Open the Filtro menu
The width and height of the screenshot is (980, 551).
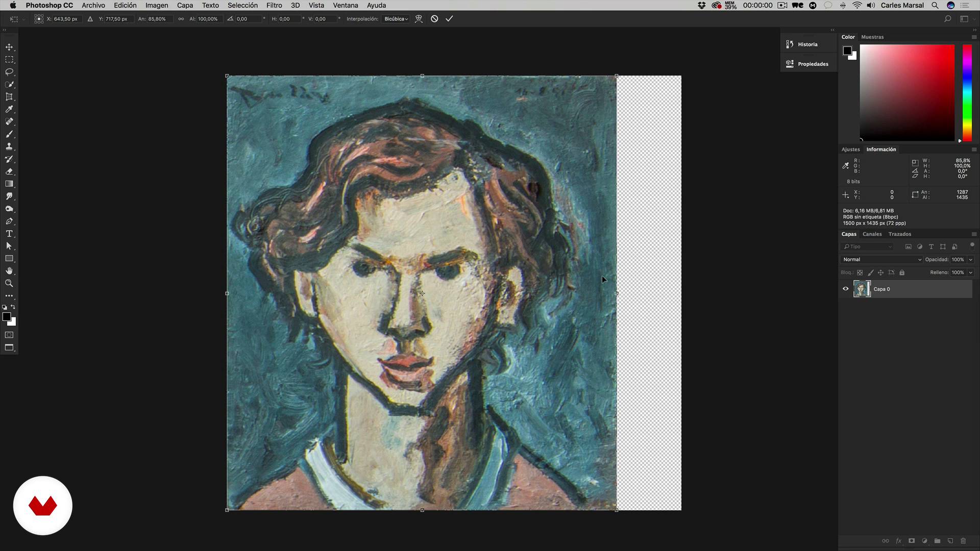coord(274,5)
